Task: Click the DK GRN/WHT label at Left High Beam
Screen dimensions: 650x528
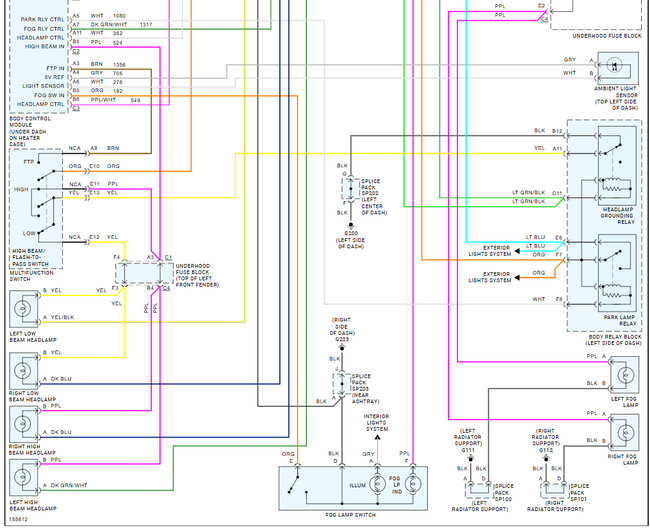Action: 69,485
